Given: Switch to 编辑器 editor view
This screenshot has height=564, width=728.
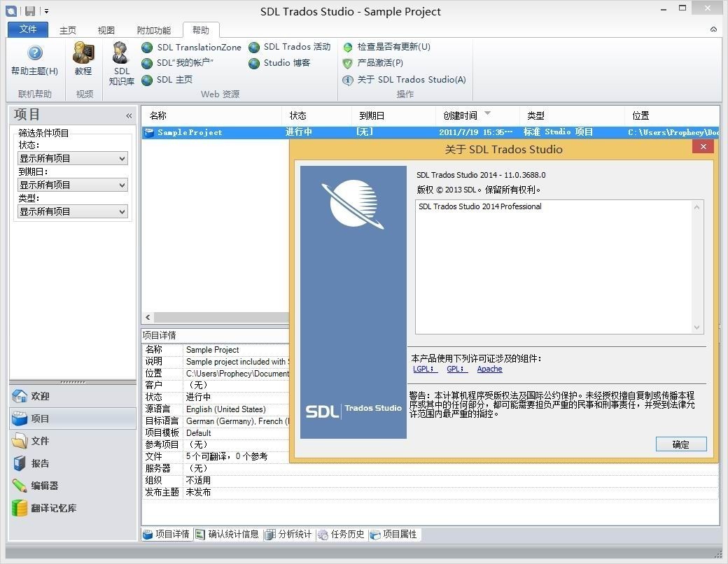Looking at the screenshot, I should tap(44, 486).
